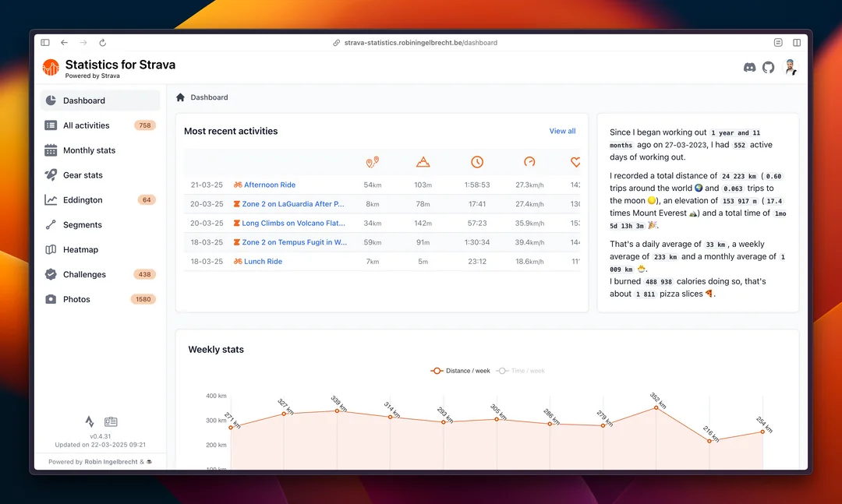Reload the page with refresh icon
Screen dimensions: 842x504
pyautogui.click(x=103, y=42)
